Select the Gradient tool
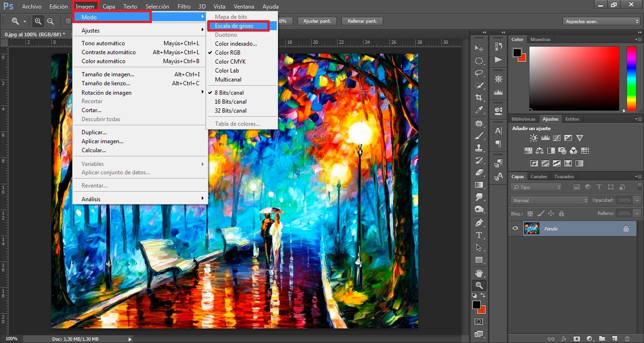This screenshot has width=644, height=343. [479, 185]
